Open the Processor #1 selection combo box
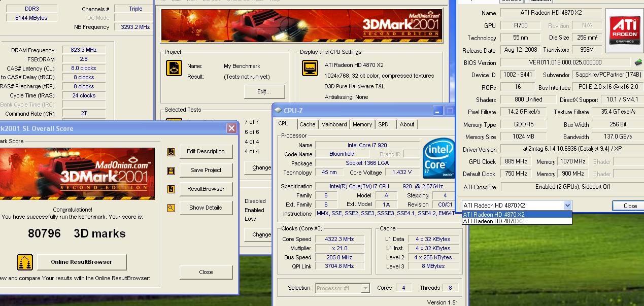 click(343, 288)
